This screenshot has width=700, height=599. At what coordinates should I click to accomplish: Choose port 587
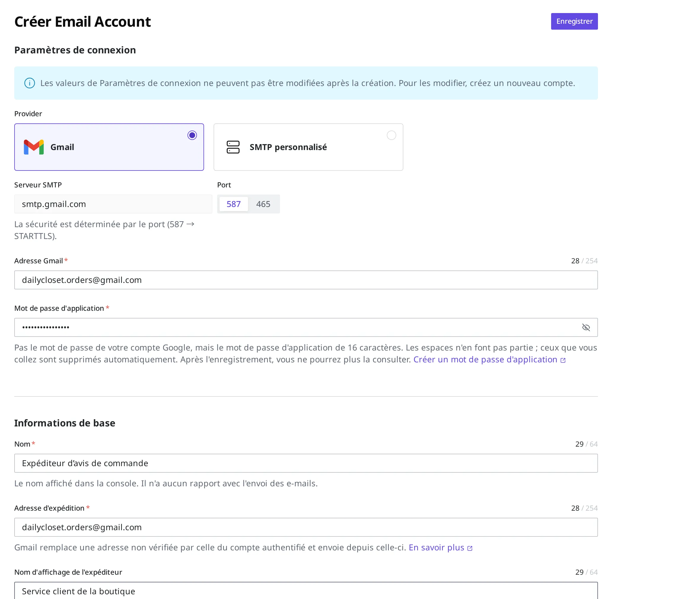click(233, 204)
